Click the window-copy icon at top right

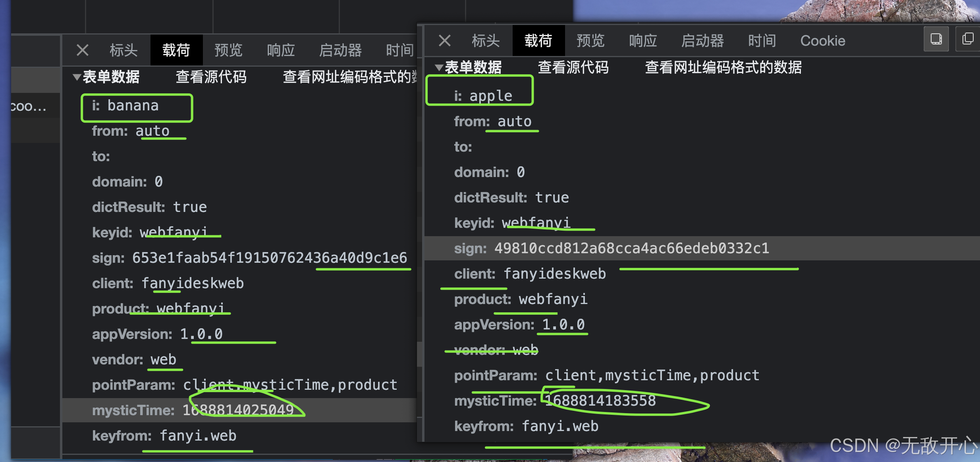coord(967,39)
